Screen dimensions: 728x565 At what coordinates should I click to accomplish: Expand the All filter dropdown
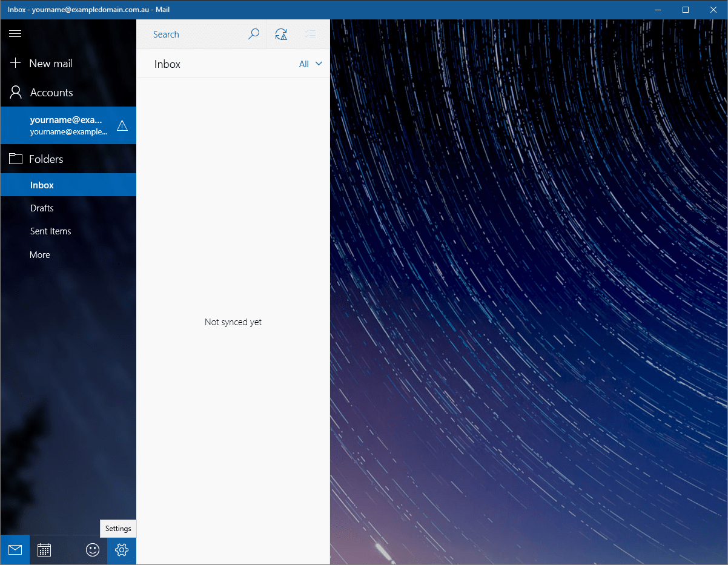coord(311,64)
